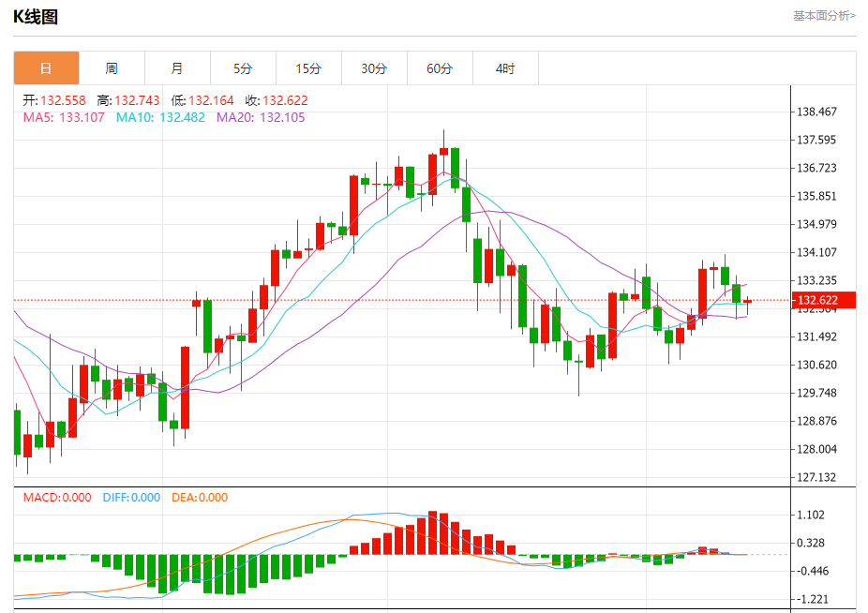Click the DEA:0.000 indicator label
This screenshot has width=868, height=613.
click(200, 498)
